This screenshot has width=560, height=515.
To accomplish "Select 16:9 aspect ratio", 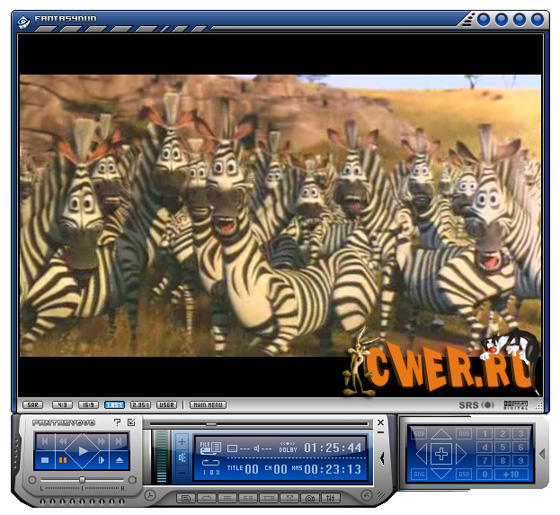I will click(x=88, y=405).
